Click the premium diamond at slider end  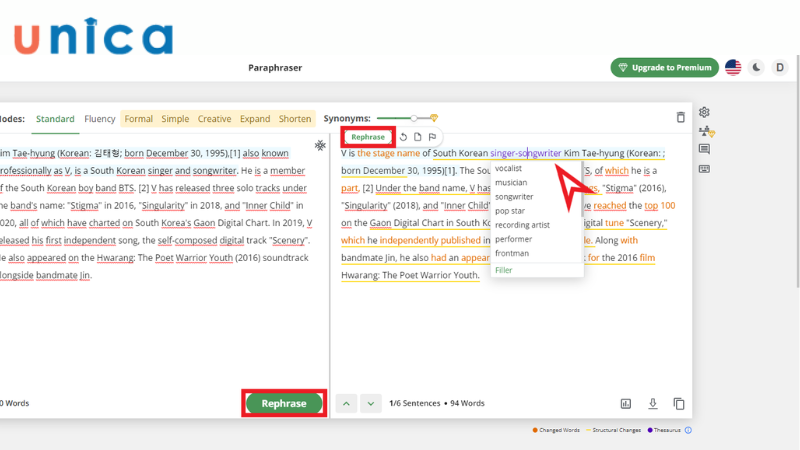coord(434,118)
